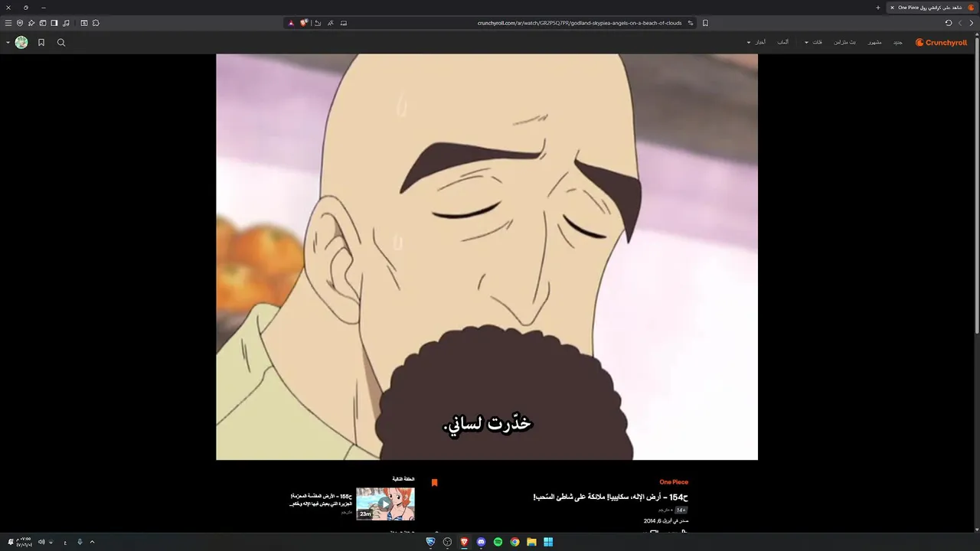Click the crunchyroll.com URL address field

pyautogui.click(x=580, y=23)
